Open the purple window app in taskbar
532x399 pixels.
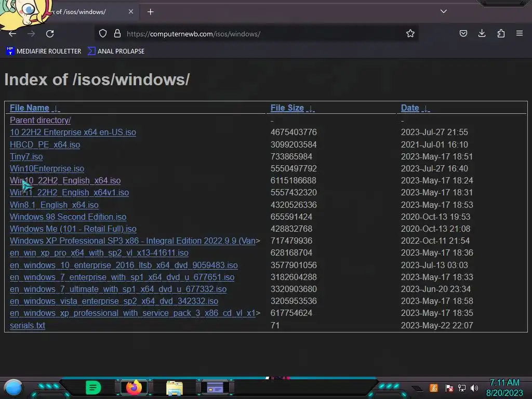[215, 388]
